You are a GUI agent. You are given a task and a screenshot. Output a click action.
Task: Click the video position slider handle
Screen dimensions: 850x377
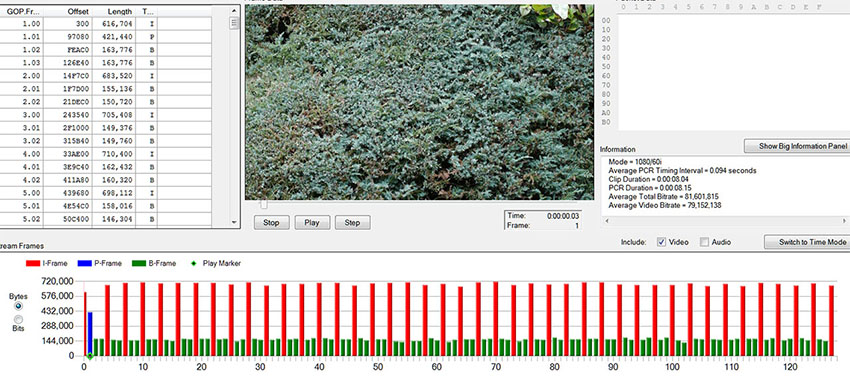click(264, 205)
